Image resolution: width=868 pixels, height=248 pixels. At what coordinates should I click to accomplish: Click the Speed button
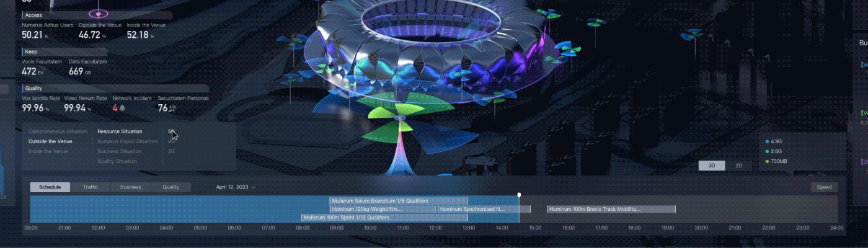coord(824,187)
